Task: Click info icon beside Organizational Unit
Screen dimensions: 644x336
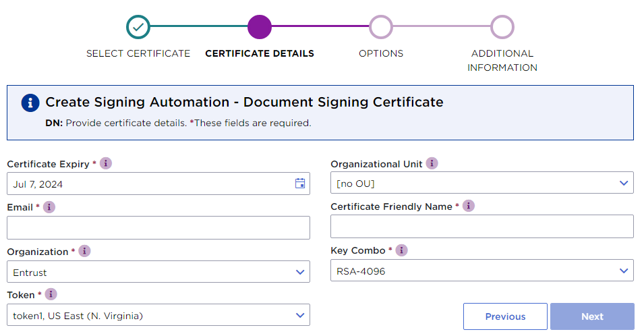Action: click(x=432, y=163)
